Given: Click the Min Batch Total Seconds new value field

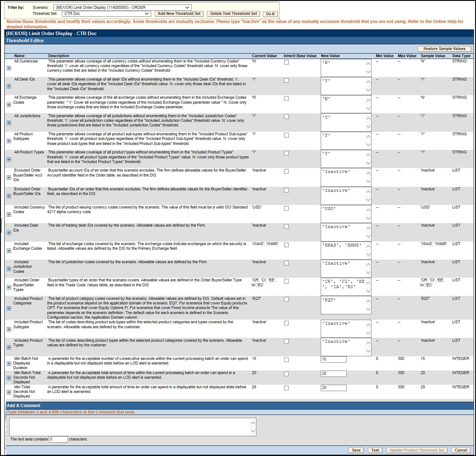Looking at the screenshot, I should [333, 373].
